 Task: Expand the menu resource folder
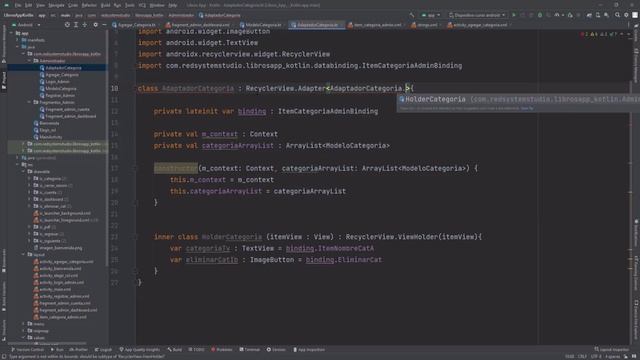coord(24,324)
